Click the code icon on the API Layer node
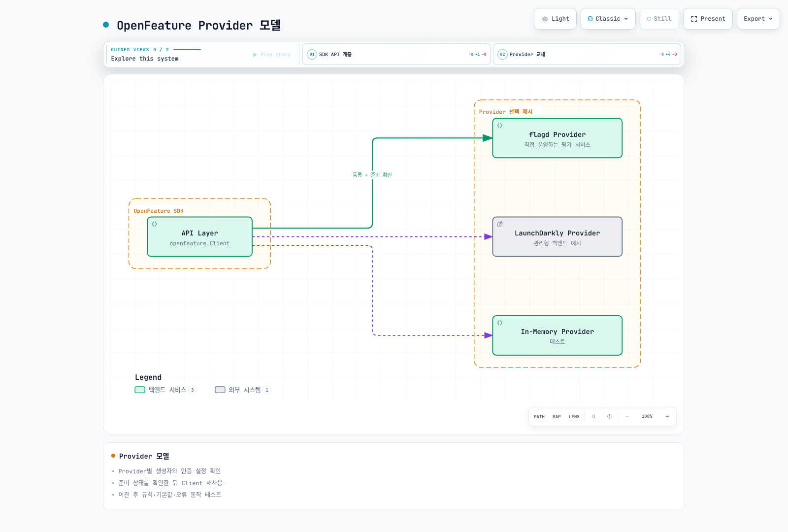788x532 pixels. (154, 224)
